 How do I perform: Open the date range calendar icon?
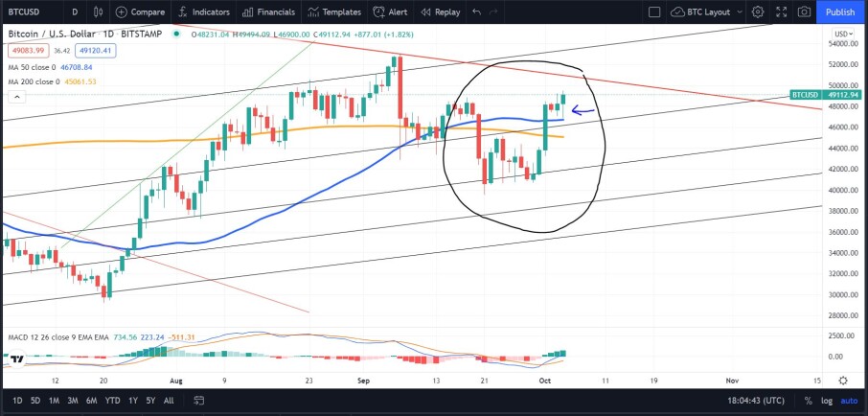[x=200, y=400]
